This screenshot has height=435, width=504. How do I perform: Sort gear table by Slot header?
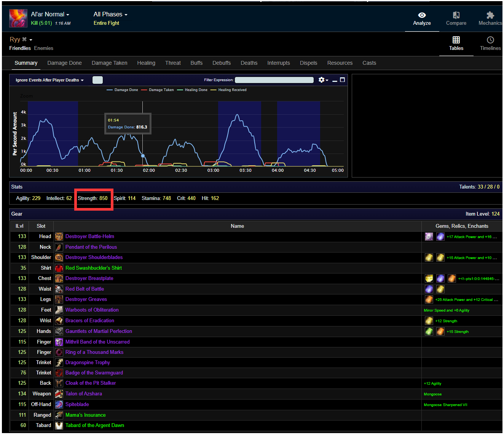41,226
